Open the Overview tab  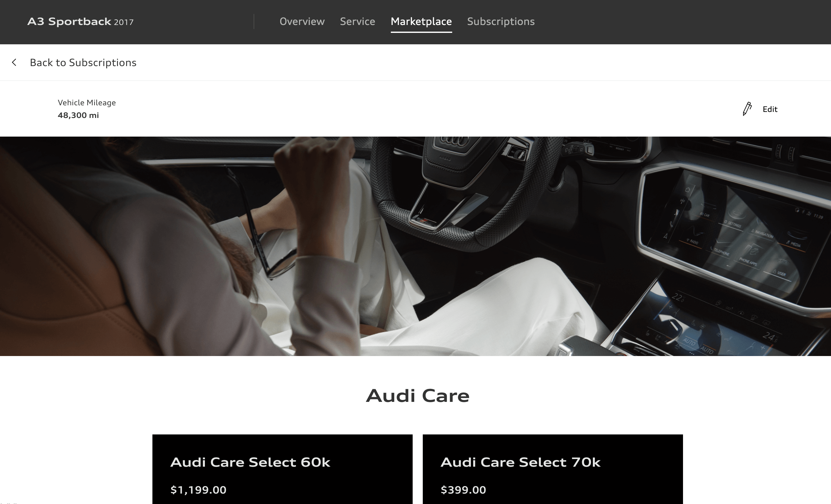pos(302,22)
